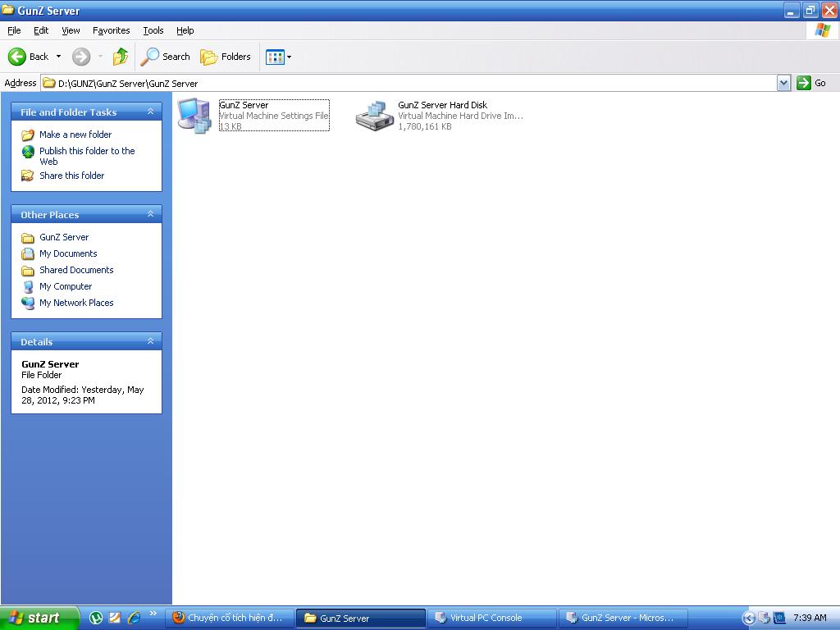The height and width of the screenshot is (630, 840).
Task: Click the second Quick Launch notepad icon
Action: pos(115,618)
